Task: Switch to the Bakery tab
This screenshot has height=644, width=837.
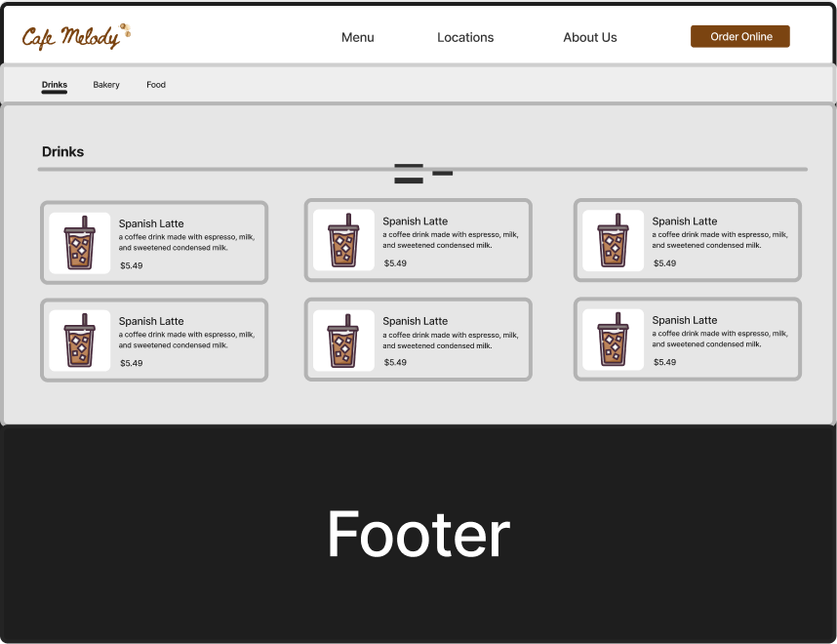Action: (x=106, y=85)
